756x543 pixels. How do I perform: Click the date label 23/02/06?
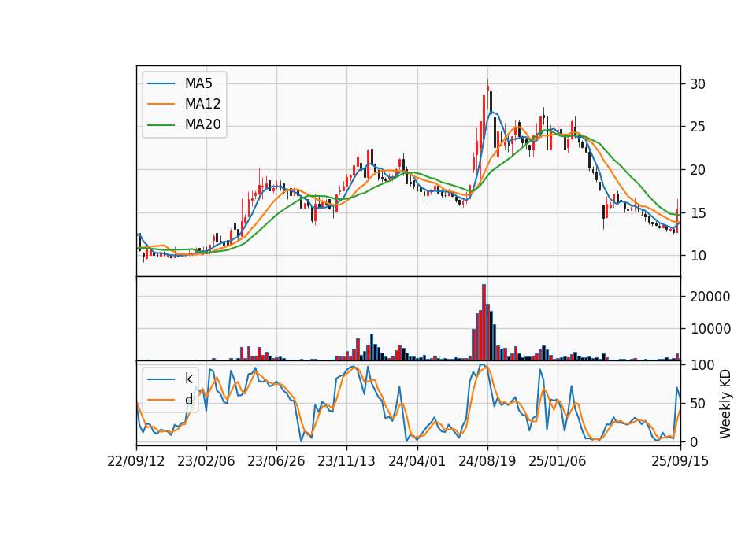206,462
